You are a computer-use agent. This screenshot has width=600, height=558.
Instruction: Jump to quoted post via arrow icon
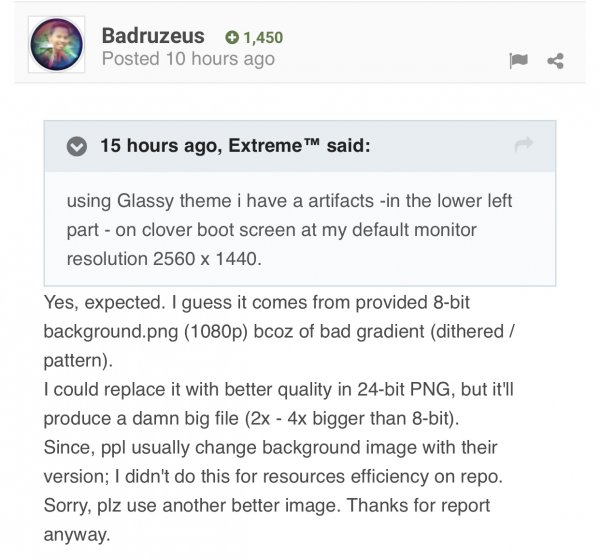pos(523,145)
